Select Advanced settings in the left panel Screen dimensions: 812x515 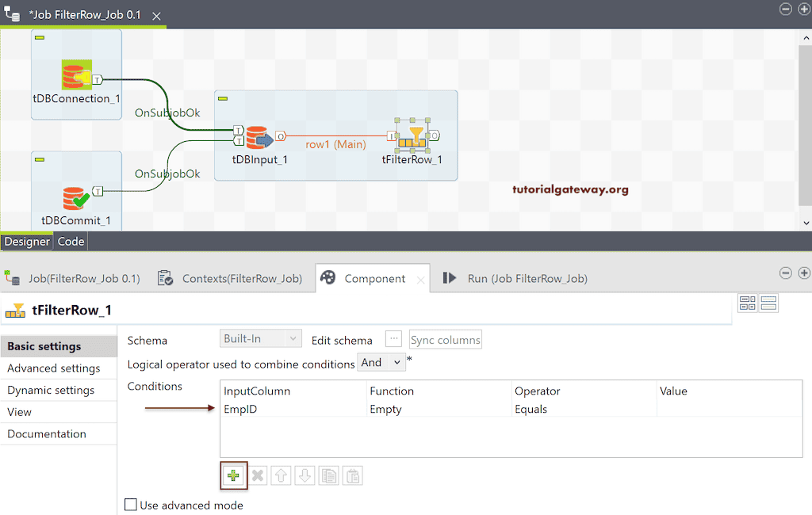[x=53, y=368]
